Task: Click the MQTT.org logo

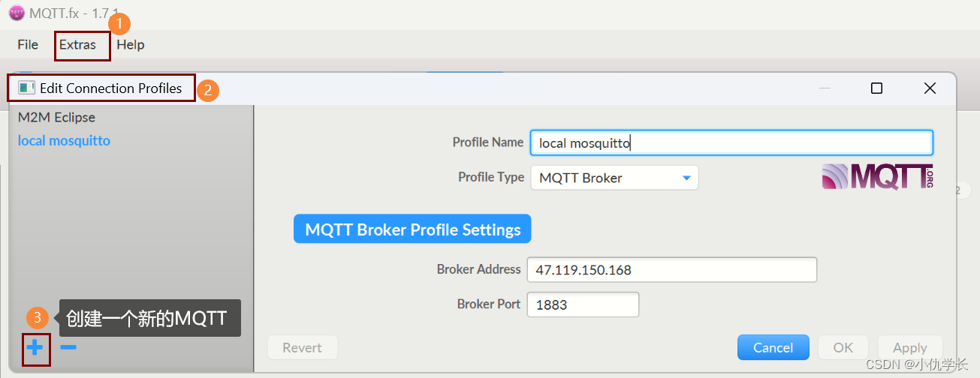Action: tap(877, 175)
